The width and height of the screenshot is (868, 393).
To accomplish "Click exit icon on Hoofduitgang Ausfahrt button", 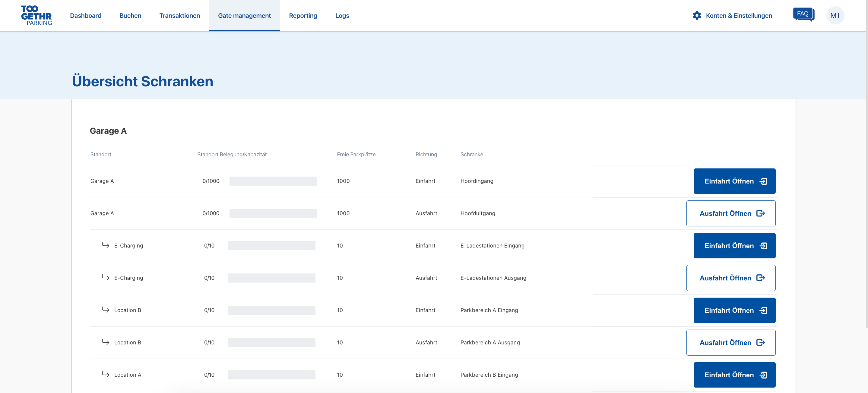I will (761, 213).
